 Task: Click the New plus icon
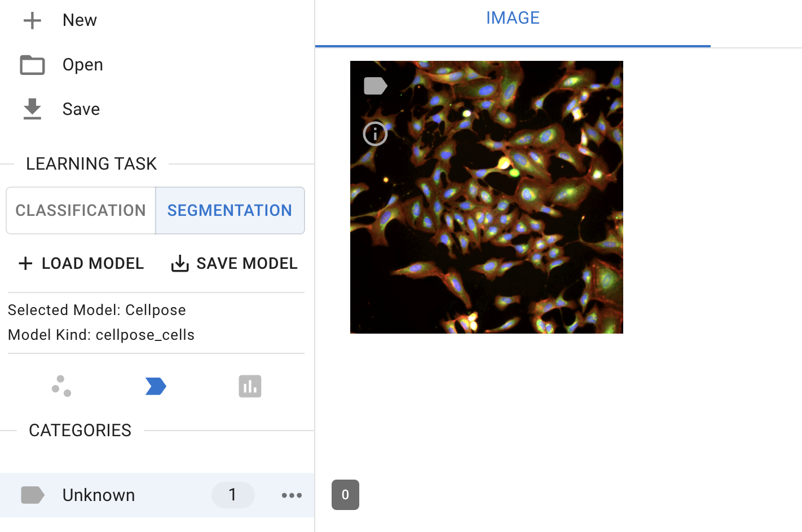(x=32, y=20)
